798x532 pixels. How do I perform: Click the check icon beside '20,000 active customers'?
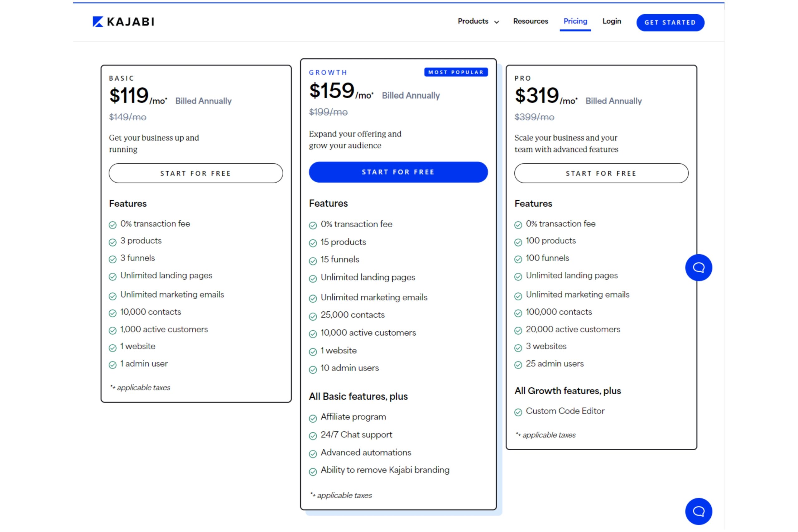pyautogui.click(x=518, y=330)
